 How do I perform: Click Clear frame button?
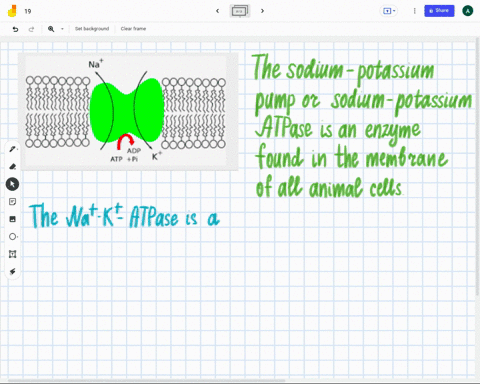point(133,29)
